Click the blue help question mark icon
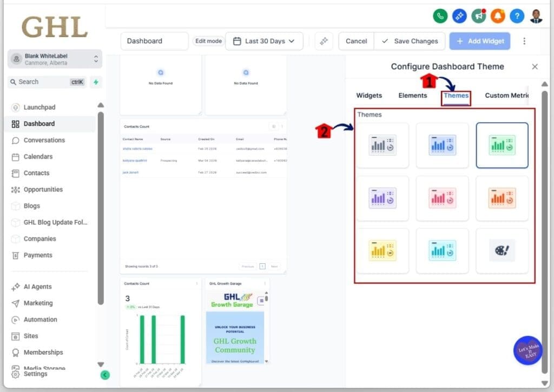The height and width of the screenshot is (392, 554). click(x=517, y=16)
